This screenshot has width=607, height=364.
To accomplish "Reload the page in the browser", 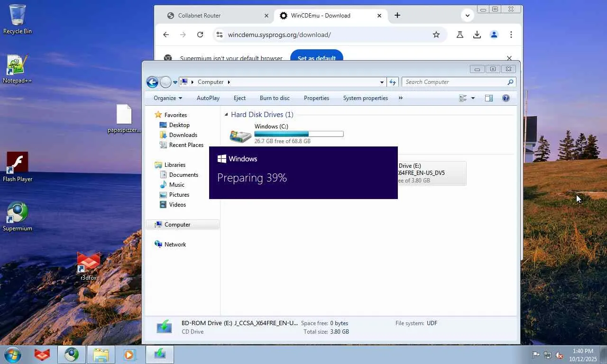I will [200, 35].
